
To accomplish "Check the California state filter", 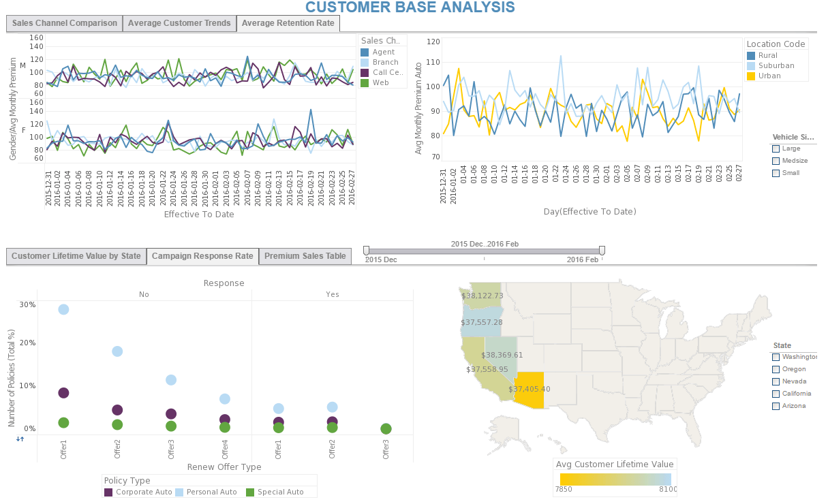I will (x=776, y=394).
